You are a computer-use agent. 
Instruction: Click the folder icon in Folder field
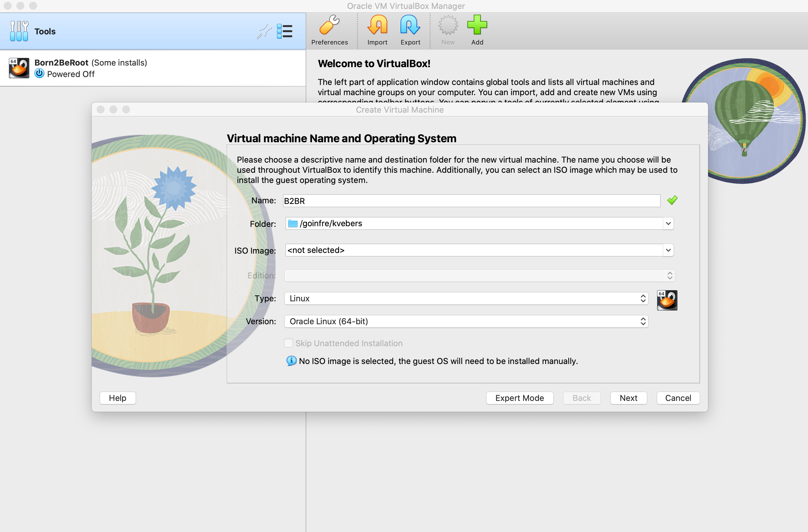(x=293, y=224)
